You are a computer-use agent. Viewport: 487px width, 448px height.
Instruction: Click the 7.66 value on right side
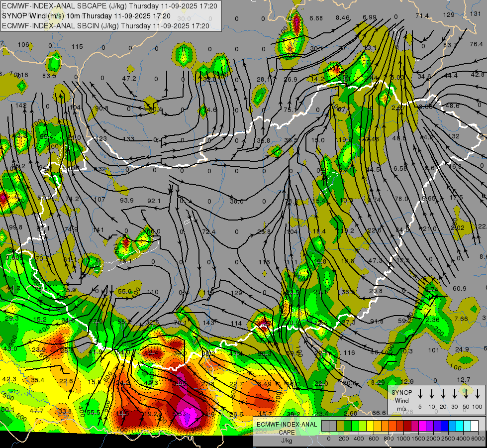[x=461, y=319]
